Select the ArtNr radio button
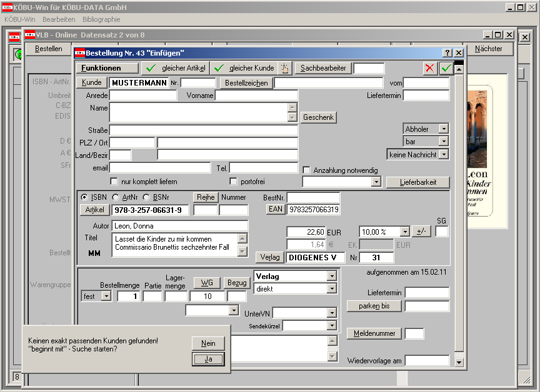The image size is (540, 392). [116, 197]
